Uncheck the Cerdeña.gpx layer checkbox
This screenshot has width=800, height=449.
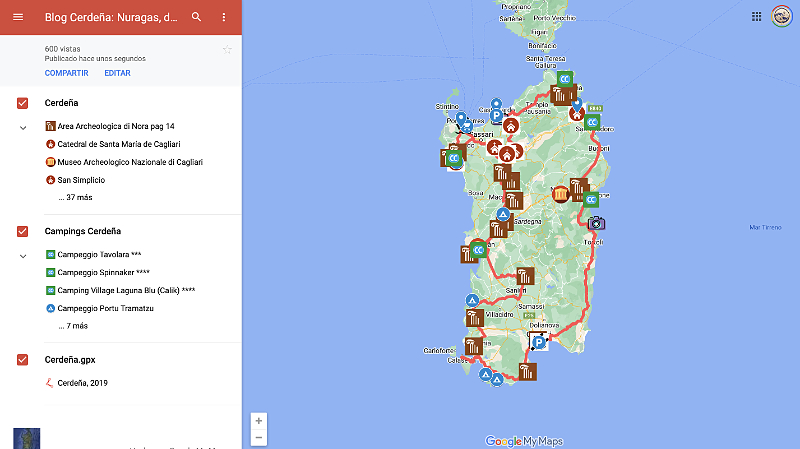(x=22, y=360)
